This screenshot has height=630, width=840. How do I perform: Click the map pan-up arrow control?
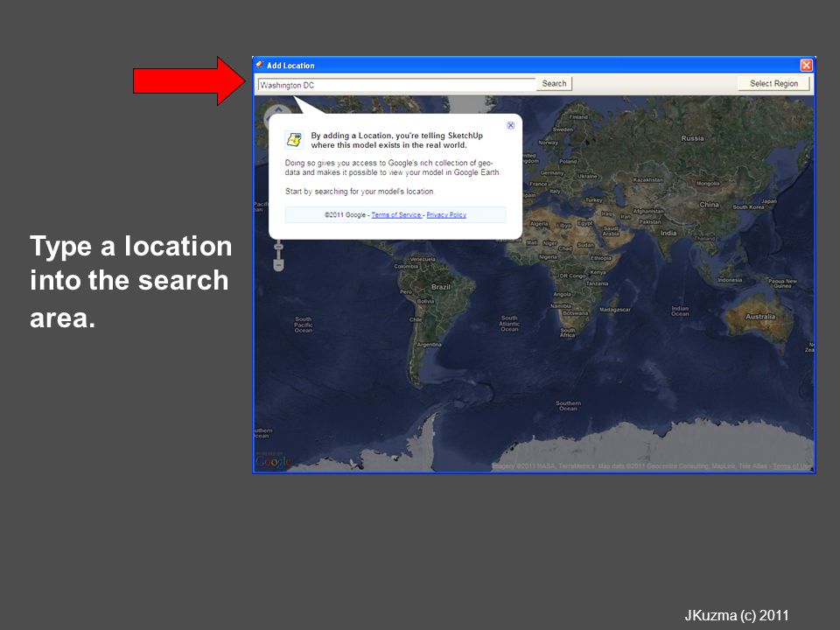pos(279,109)
